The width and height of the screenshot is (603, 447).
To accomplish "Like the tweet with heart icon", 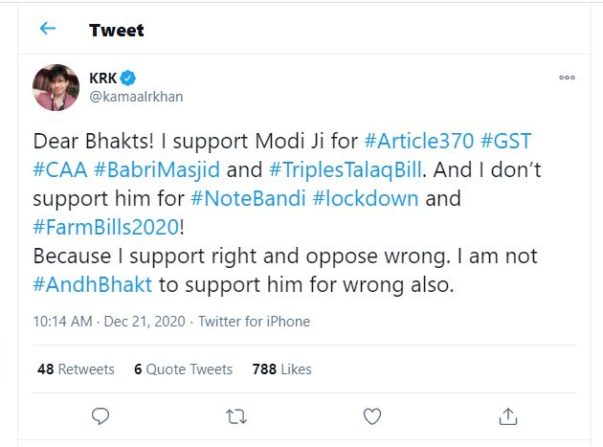I will [371, 415].
